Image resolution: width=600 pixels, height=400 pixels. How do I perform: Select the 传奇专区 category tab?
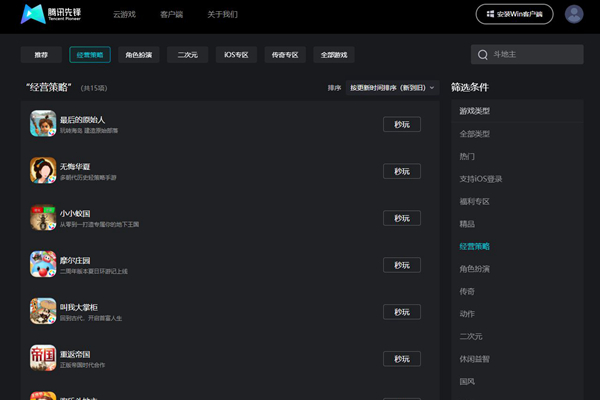point(285,55)
